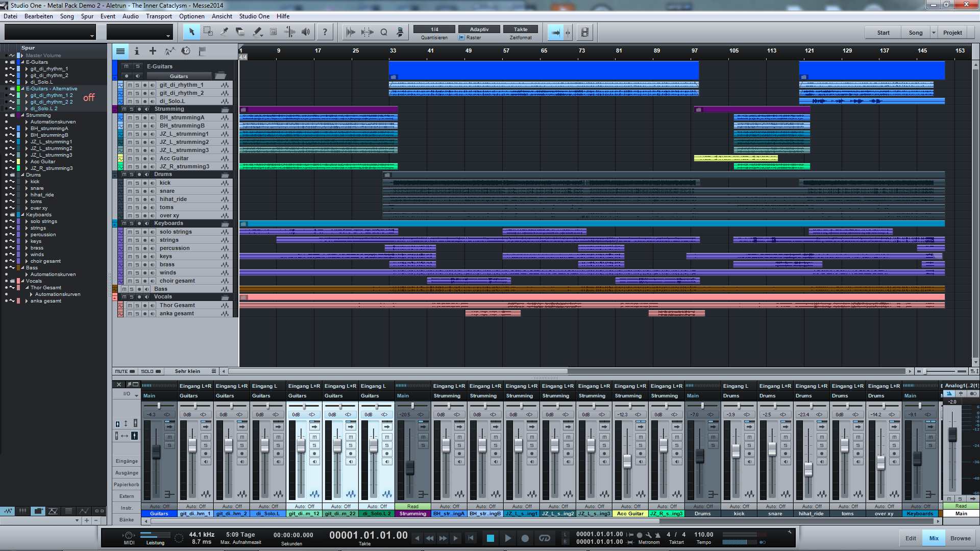Image resolution: width=980 pixels, height=551 pixels.
Task: Mute the Thor Gesamt track
Action: point(130,306)
